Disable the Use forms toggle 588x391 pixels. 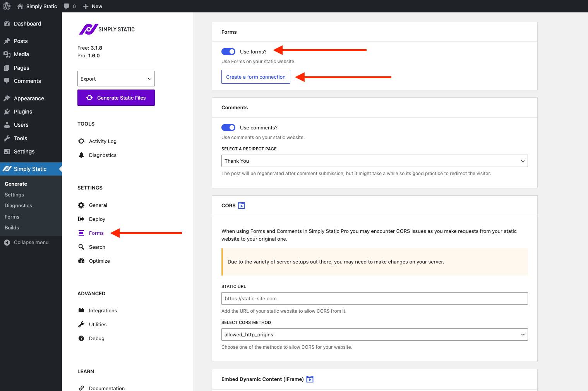[228, 52]
